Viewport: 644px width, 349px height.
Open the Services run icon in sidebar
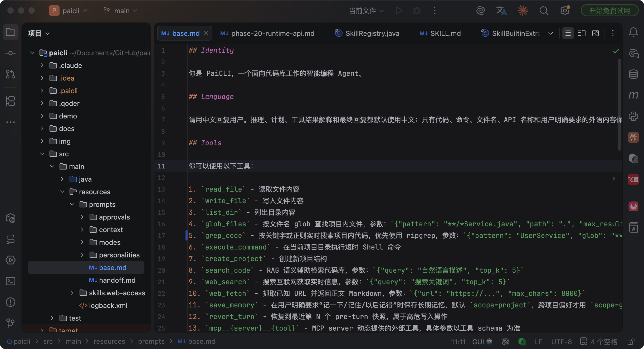coord(11,260)
